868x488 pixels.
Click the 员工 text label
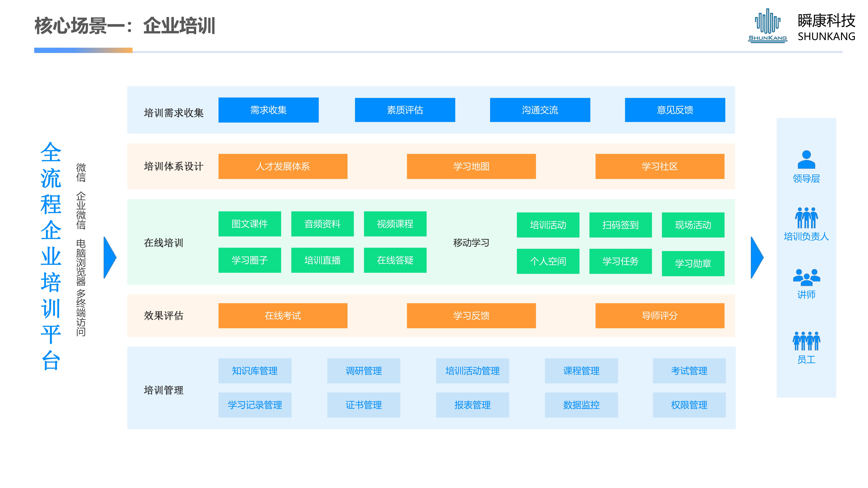[x=806, y=360]
